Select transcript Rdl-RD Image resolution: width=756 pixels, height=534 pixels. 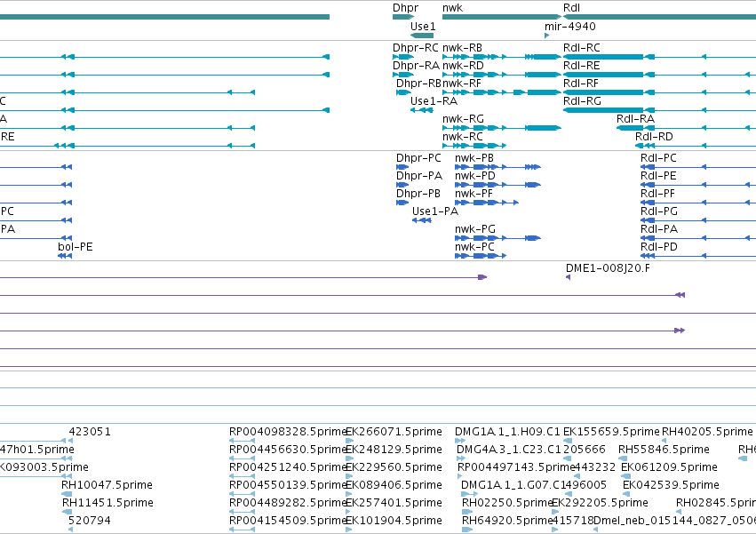[696, 146]
